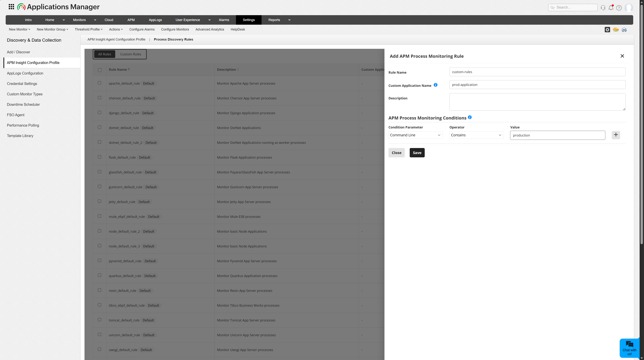Click the Custom Application Name input field
This screenshot has height=360, width=644.
point(537,85)
